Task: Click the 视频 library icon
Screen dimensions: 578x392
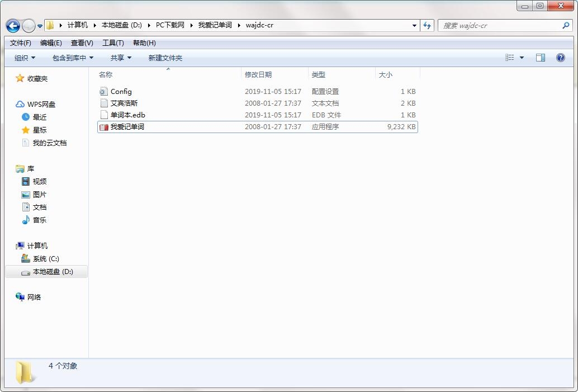Action: (x=26, y=181)
